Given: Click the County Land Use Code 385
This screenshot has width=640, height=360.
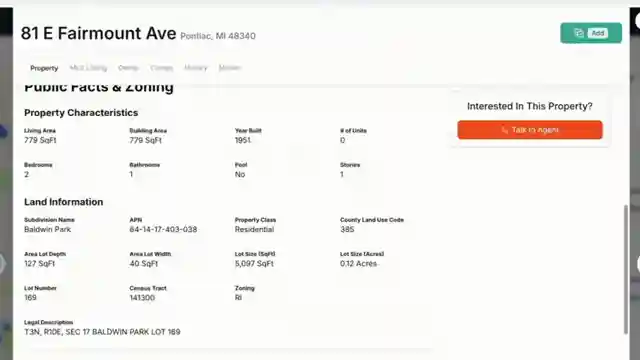Looking at the screenshot, I should click(347, 229).
